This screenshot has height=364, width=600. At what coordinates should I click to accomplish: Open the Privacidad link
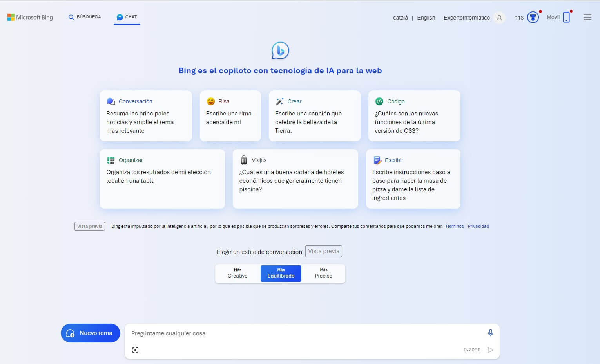[x=479, y=226]
